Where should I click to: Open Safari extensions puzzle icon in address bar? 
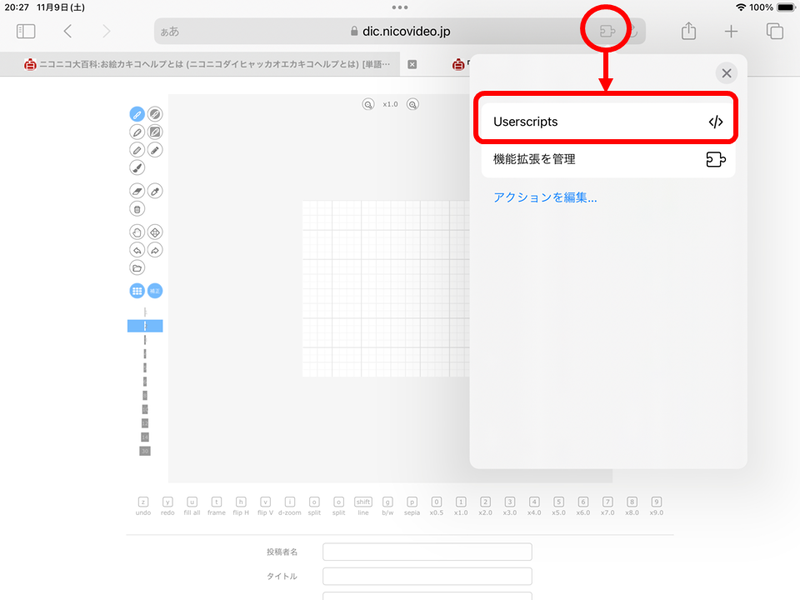[607, 31]
